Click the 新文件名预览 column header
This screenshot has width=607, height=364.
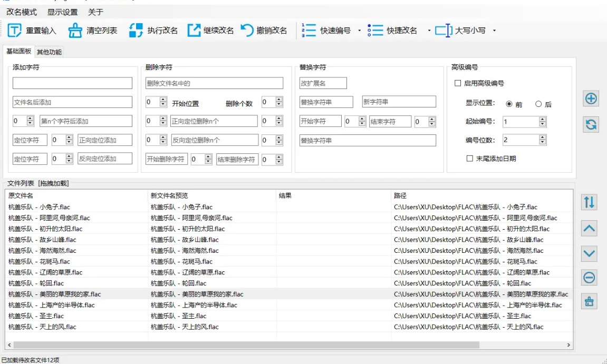[212, 196]
